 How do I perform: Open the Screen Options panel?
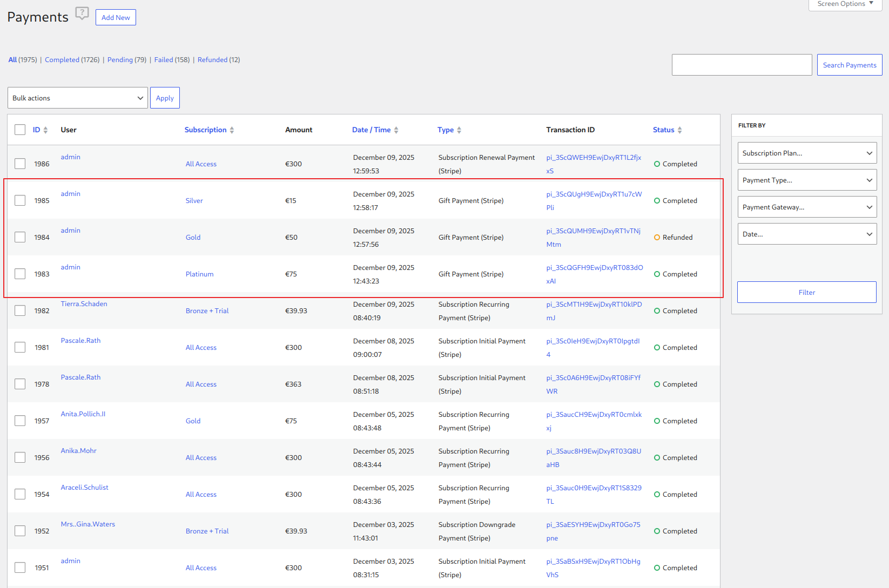tap(845, 4)
